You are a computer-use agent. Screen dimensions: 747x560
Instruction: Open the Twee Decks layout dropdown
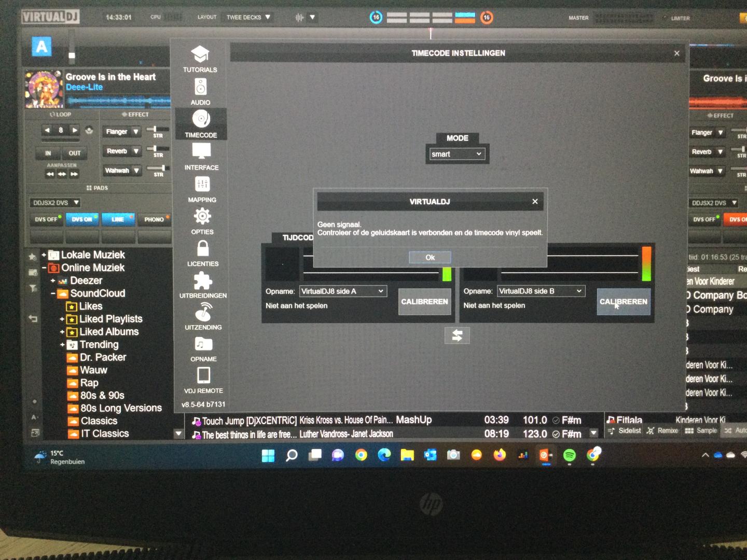[248, 17]
